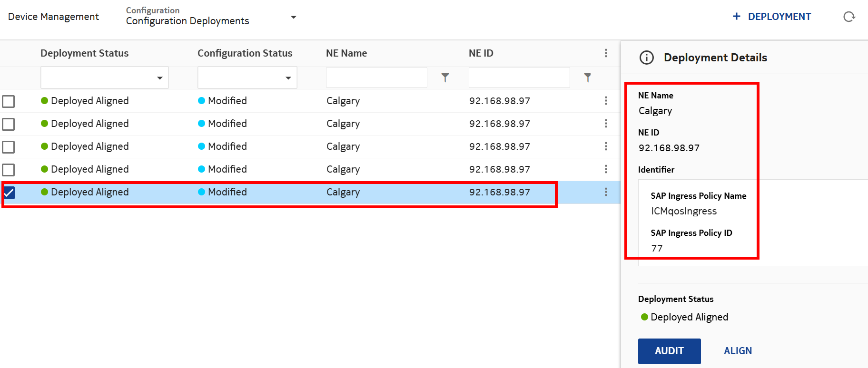Click the AUDIT button
This screenshot has height=368, width=868.
click(669, 351)
